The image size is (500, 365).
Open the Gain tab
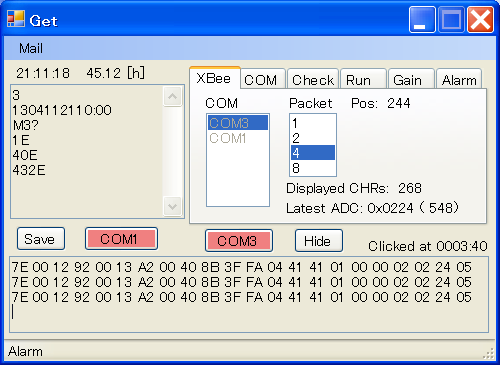point(411,79)
